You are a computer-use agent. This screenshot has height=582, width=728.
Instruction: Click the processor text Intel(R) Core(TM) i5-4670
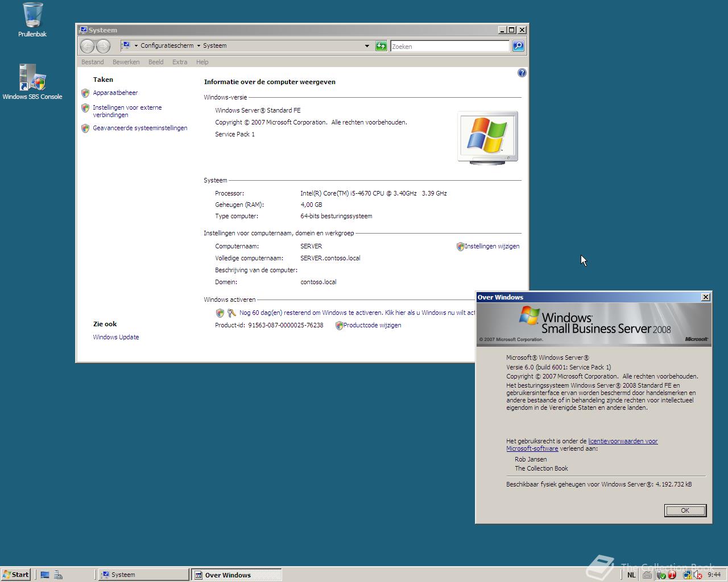(x=374, y=193)
